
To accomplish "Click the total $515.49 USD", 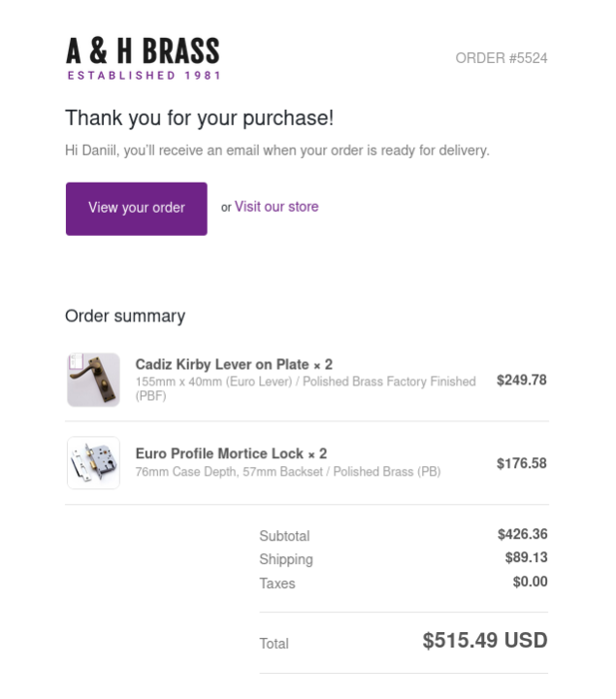I will point(485,641).
